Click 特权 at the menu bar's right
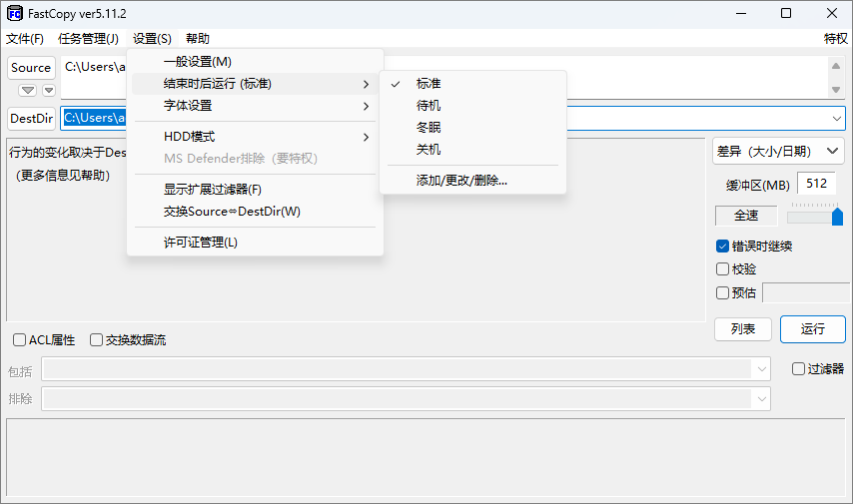This screenshot has height=504, width=853. 836,39
